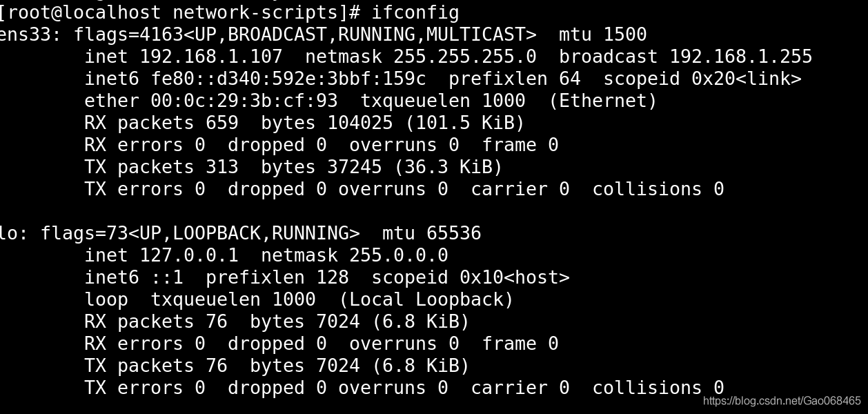The height and width of the screenshot is (414, 868).
Task: Click the scopeid 0x20<link> text
Action: point(702,79)
